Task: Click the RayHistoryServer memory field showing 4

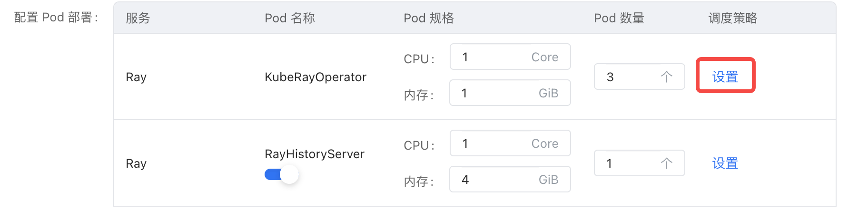Action: pyautogui.click(x=490, y=180)
